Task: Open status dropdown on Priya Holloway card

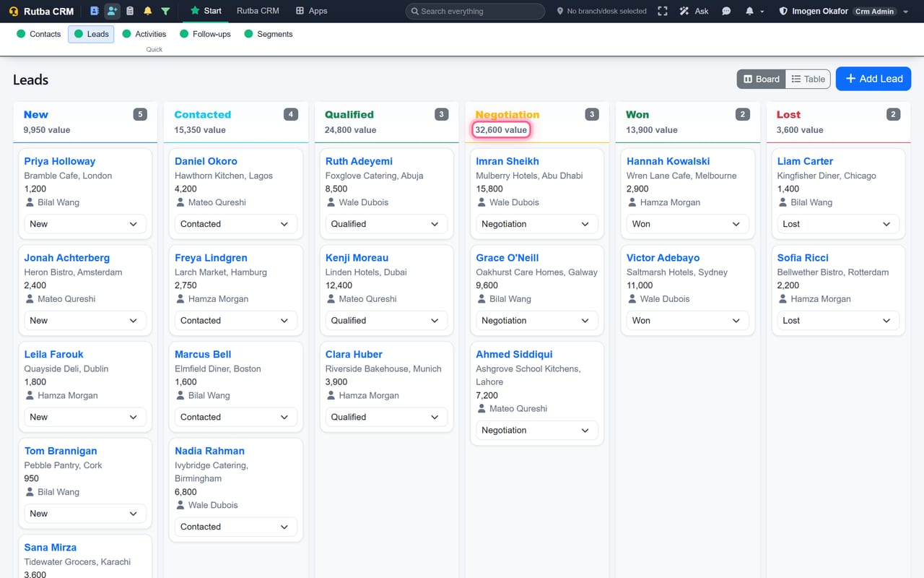Action: [85, 224]
